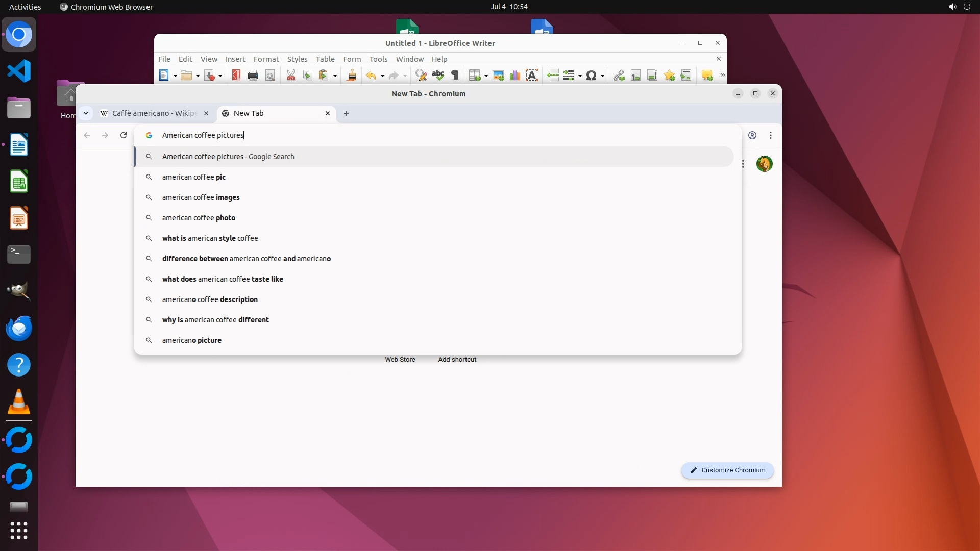This screenshot has width=980, height=551.
Task: Click the Insert Chart icon
Action: pyautogui.click(x=515, y=76)
